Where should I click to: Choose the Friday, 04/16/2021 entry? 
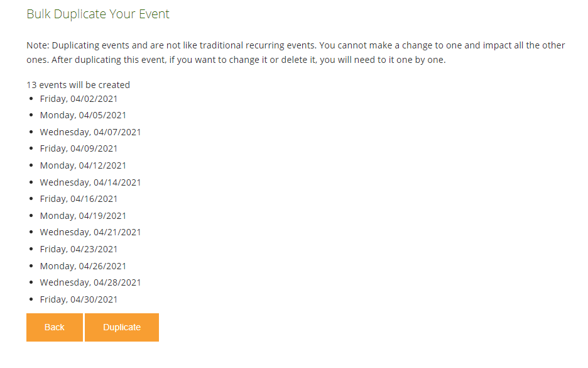point(79,199)
